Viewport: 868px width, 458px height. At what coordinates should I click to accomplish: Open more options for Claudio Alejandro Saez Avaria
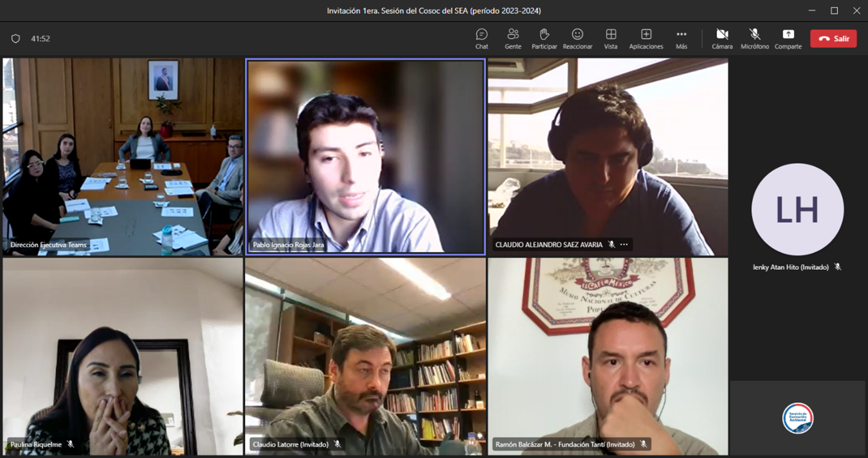pyautogui.click(x=624, y=245)
